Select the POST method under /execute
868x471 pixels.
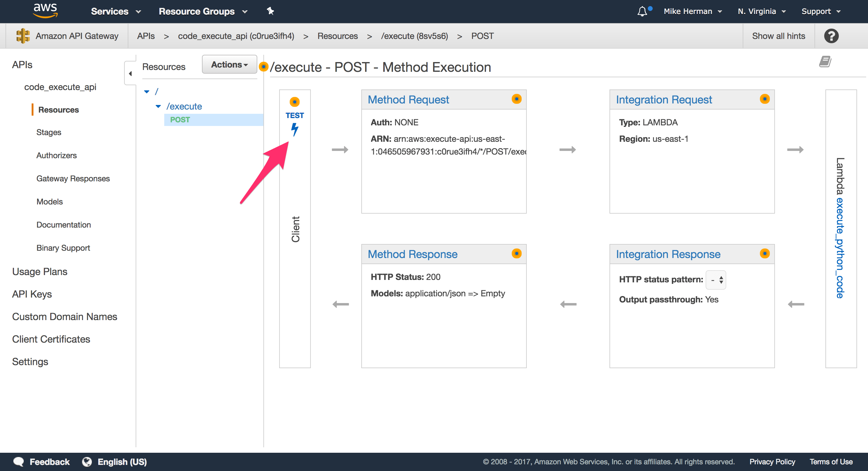coord(180,119)
